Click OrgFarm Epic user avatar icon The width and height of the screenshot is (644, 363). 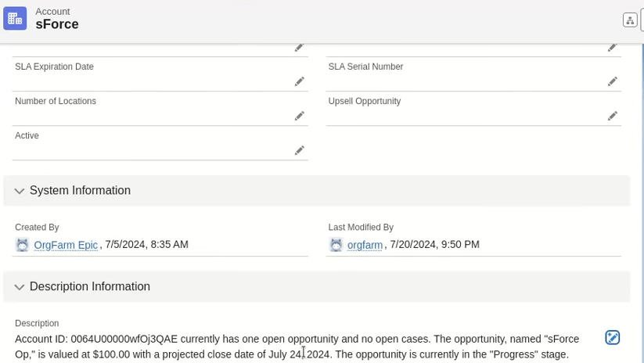coord(22,245)
